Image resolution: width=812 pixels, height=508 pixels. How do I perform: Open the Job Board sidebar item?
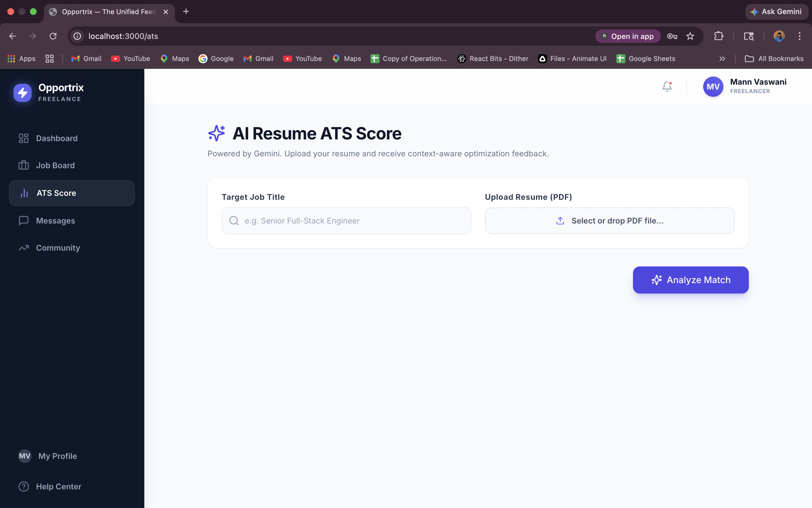[72, 165]
